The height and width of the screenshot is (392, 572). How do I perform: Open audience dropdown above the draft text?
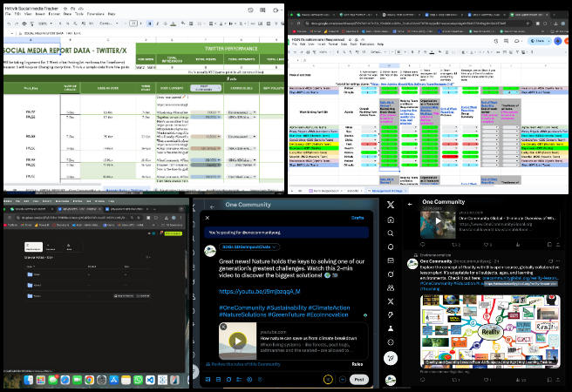pyautogui.click(x=249, y=247)
